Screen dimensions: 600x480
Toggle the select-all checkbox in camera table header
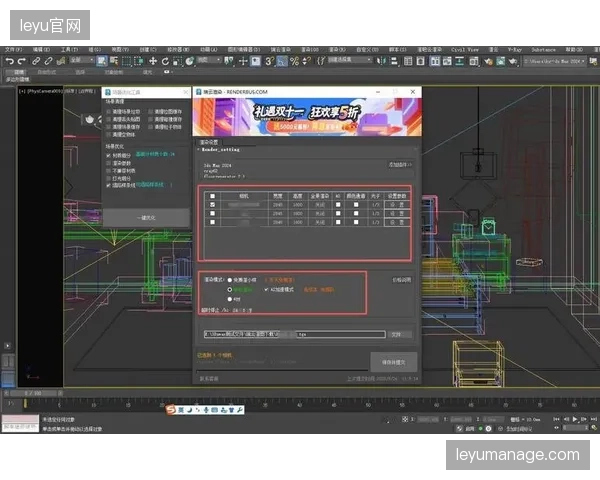[212, 196]
